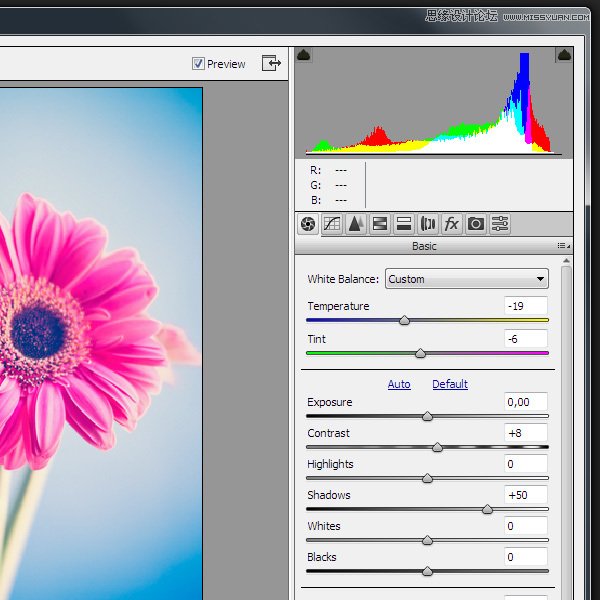Open the Basic panel flyout menu
This screenshot has height=600, width=600.
[x=563, y=246]
